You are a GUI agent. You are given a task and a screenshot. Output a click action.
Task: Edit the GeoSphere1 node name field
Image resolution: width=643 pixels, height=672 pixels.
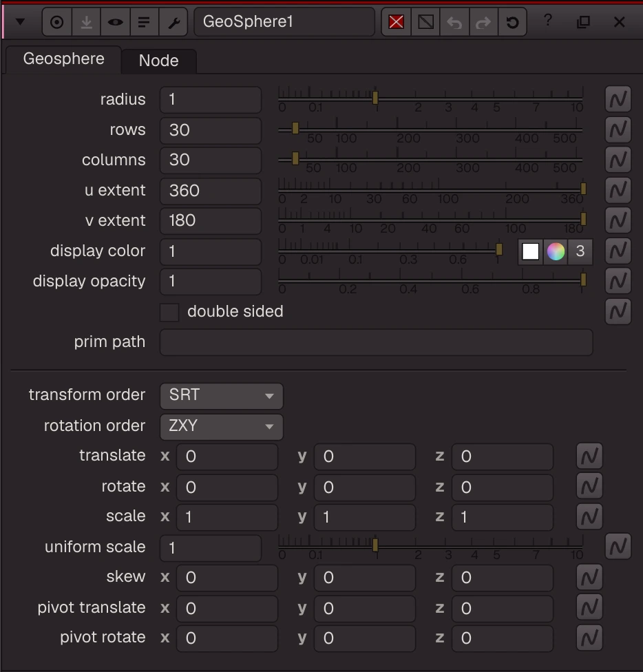click(x=284, y=22)
